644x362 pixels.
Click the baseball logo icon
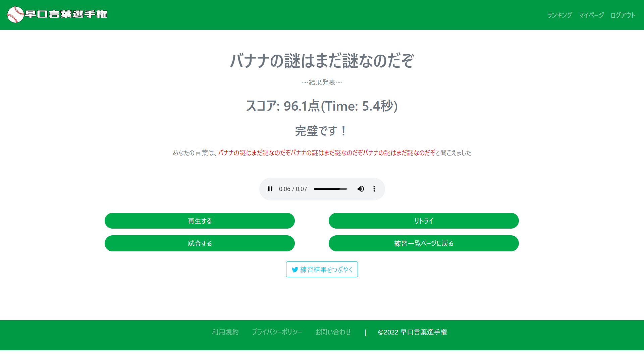(15, 15)
